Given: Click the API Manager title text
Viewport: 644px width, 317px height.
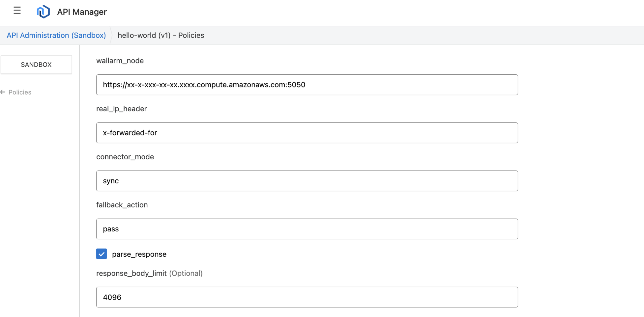Looking at the screenshot, I should click(x=82, y=12).
